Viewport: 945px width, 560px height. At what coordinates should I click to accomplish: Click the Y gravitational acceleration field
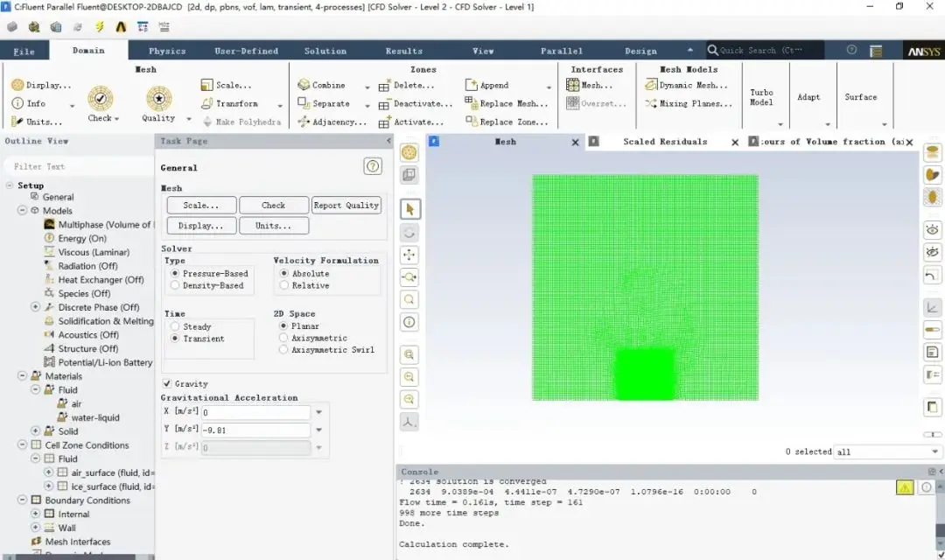pyautogui.click(x=256, y=430)
